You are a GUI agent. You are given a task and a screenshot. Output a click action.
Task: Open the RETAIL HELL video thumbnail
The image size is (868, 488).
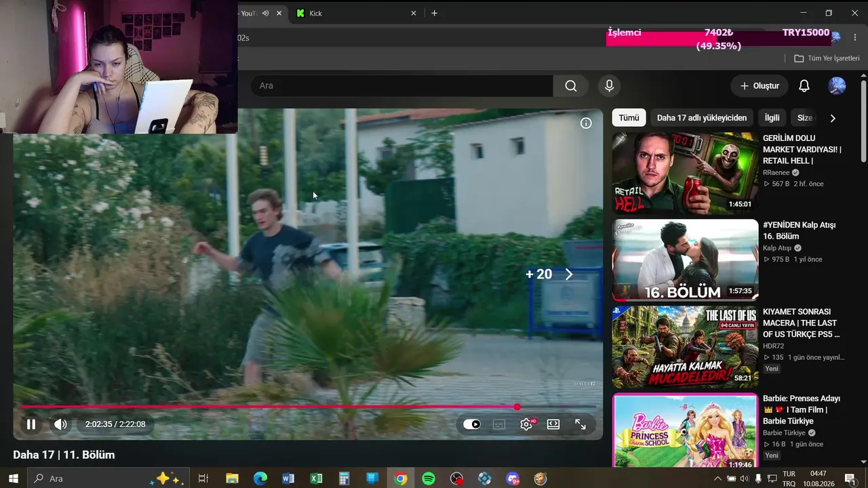pyautogui.click(x=685, y=174)
